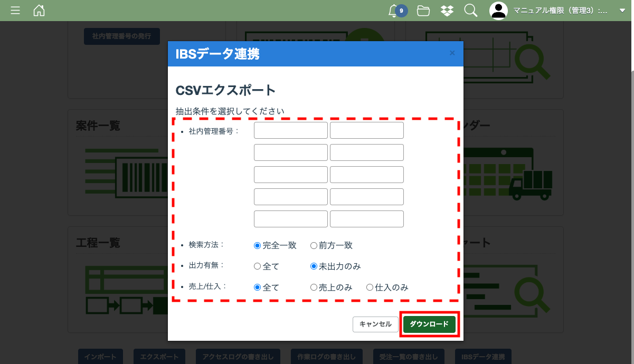The image size is (634, 364).
Task: Close the IBSデータ連携 dialog with X
Action: click(452, 53)
